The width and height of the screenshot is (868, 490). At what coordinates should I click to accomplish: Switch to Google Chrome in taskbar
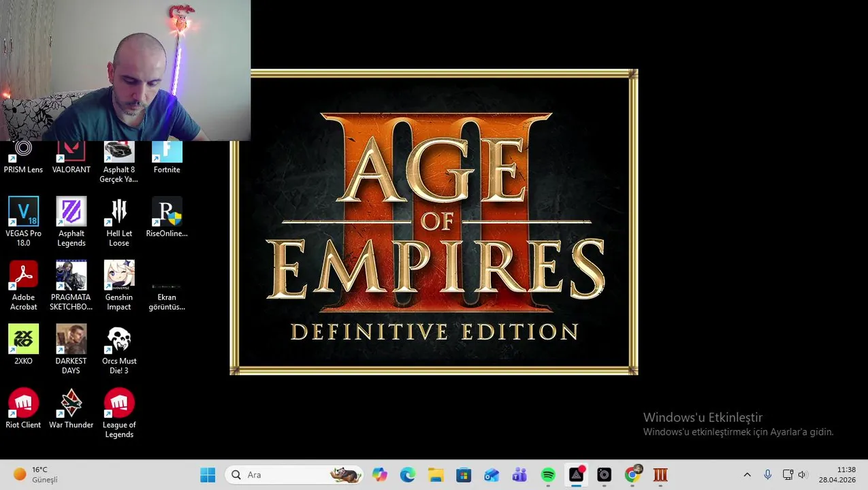pos(632,475)
